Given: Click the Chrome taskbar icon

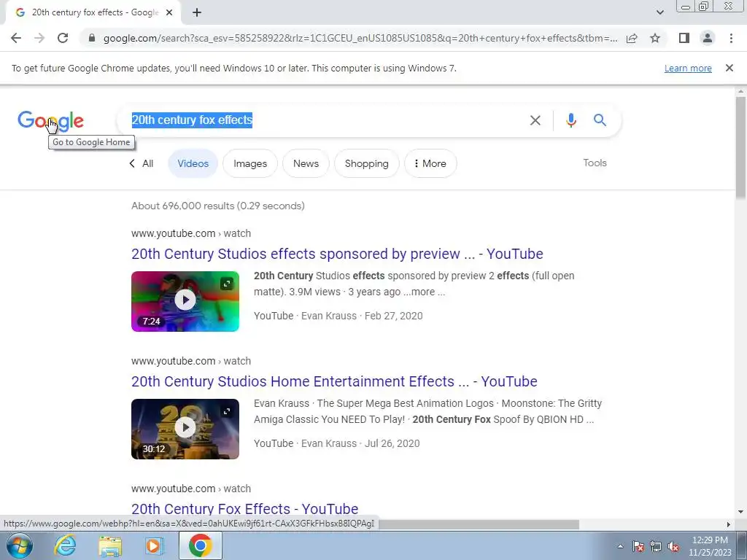Looking at the screenshot, I should click(x=200, y=545).
